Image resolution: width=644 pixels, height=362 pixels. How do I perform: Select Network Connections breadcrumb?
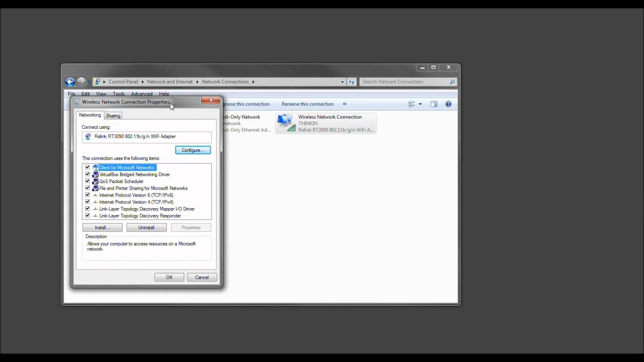225,81
